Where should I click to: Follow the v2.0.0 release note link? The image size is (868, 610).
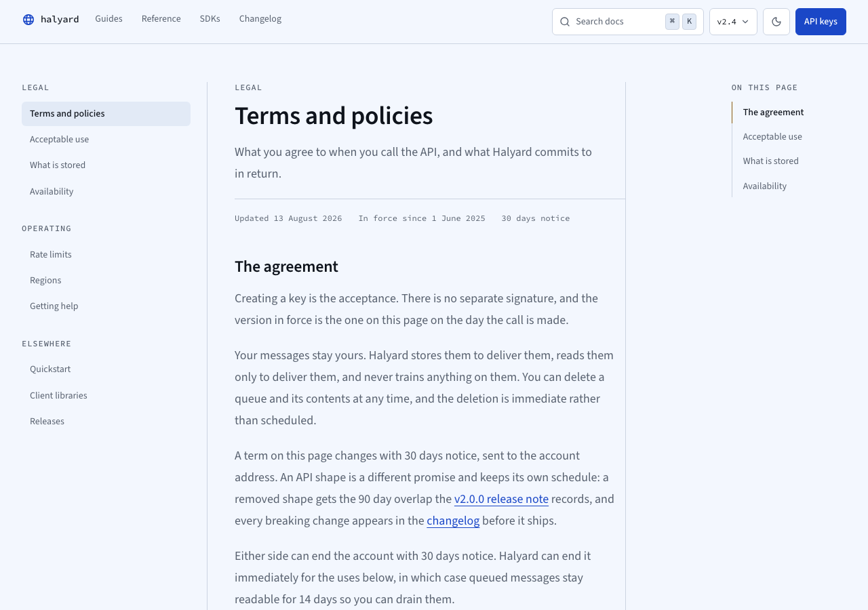pyautogui.click(x=501, y=500)
